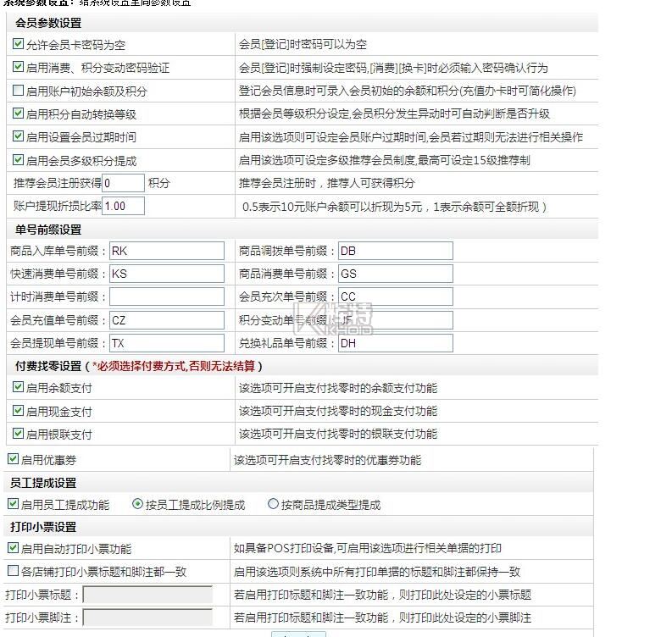Uncheck 启用余额支付 option
Screen dimensions: 672x637
click(x=18, y=387)
